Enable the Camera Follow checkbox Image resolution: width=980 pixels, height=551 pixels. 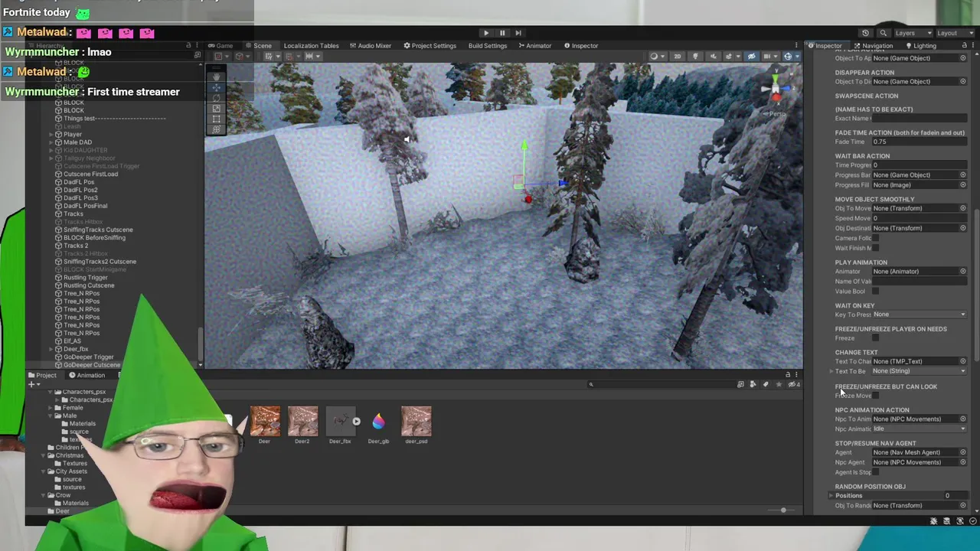coord(876,238)
